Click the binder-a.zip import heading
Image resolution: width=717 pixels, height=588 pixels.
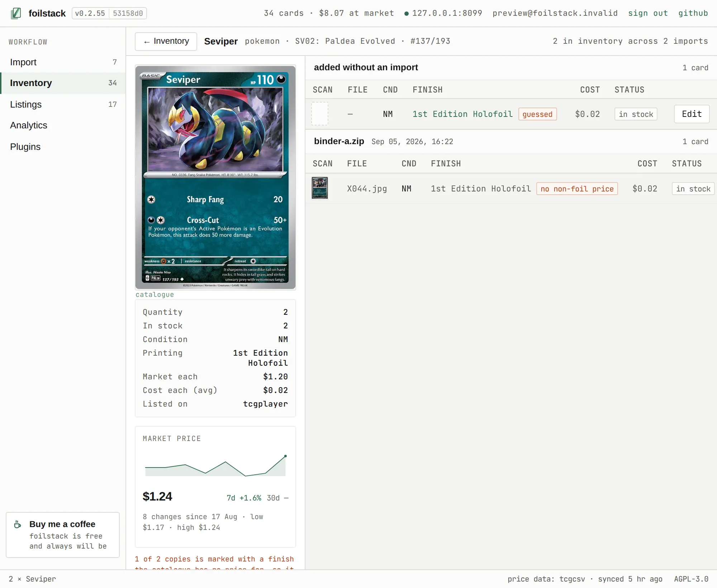point(339,141)
